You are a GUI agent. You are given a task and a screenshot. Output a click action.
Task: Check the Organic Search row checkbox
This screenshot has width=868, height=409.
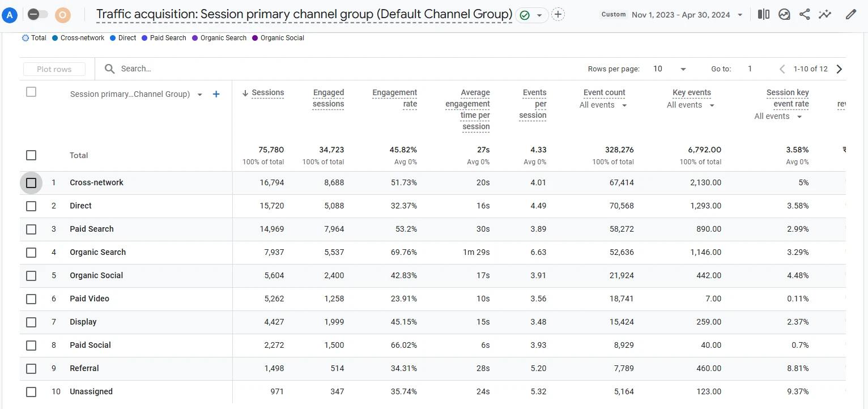coord(31,253)
